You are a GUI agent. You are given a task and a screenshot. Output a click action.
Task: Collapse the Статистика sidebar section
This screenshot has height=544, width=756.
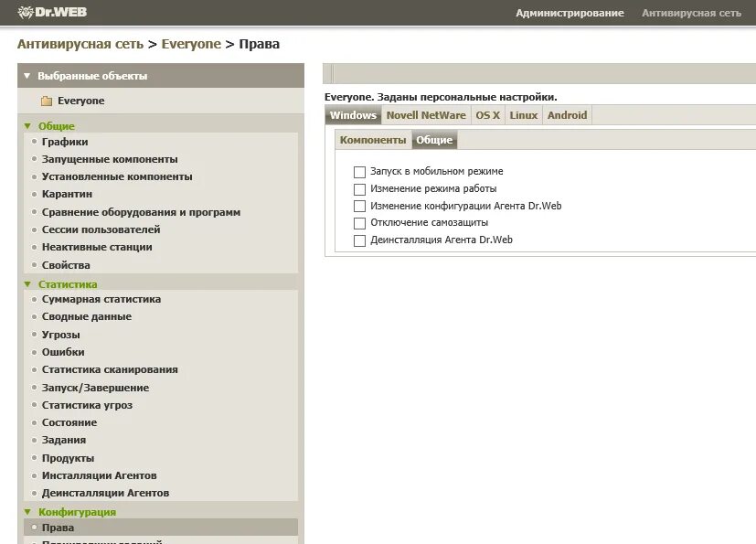click(x=27, y=284)
